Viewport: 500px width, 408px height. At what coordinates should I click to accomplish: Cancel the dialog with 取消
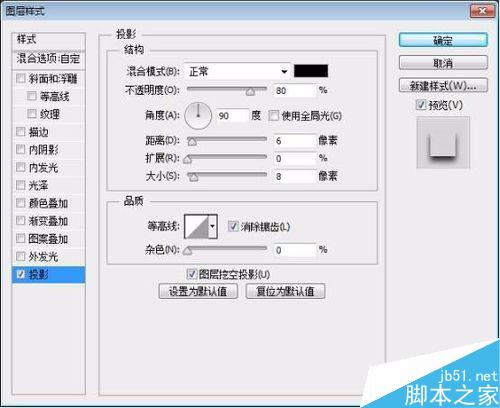pyautogui.click(x=443, y=63)
